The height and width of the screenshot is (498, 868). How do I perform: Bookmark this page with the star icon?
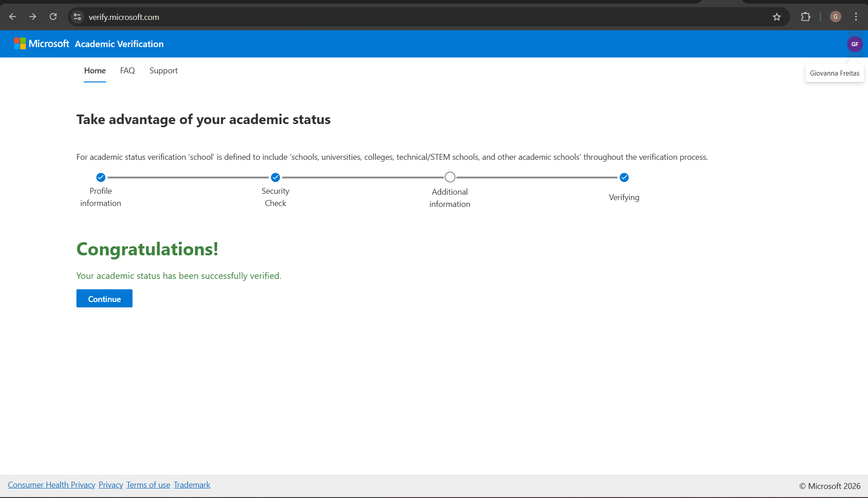click(777, 17)
